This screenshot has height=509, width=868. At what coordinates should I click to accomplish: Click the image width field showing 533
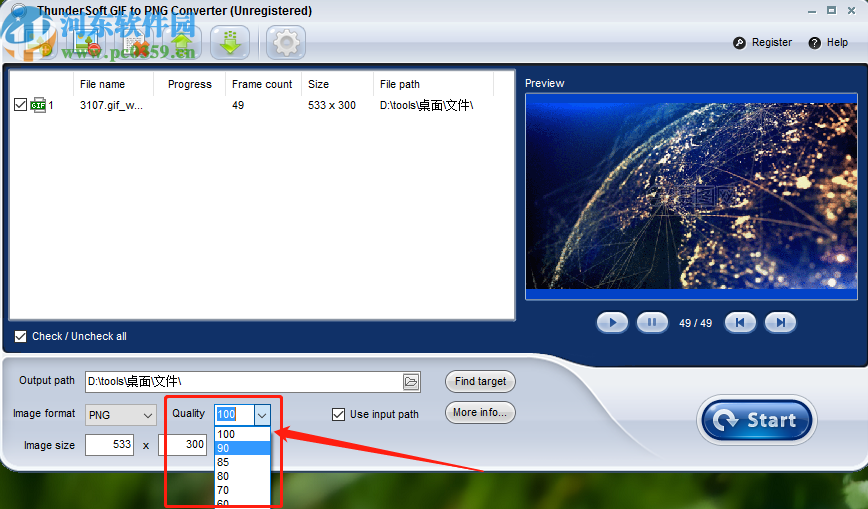109,445
